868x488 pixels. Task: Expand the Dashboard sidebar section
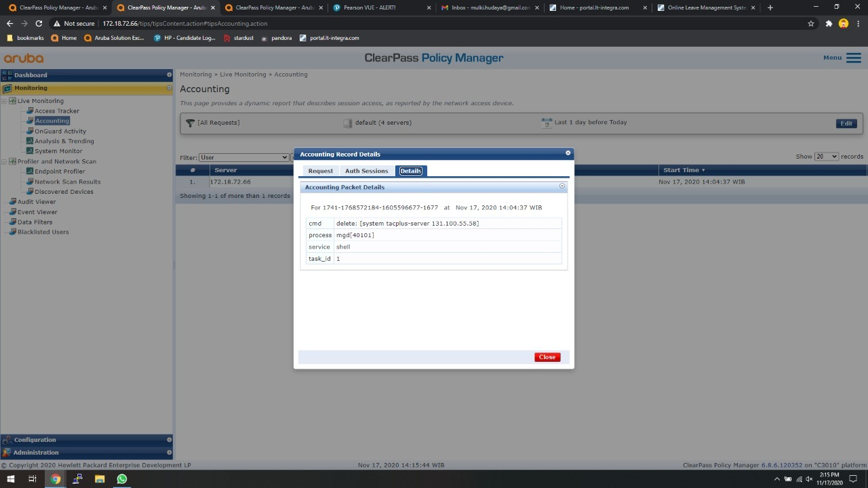(87, 75)
